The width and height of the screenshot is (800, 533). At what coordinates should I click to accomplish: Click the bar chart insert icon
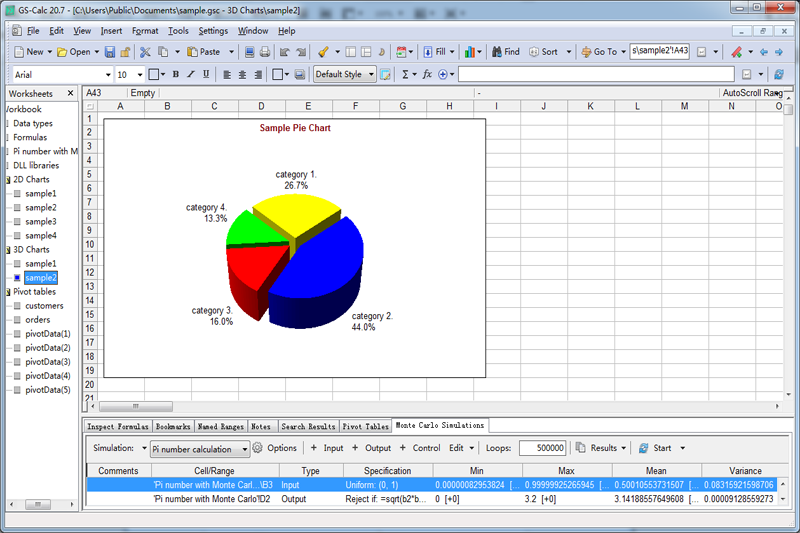coord(470,52)
